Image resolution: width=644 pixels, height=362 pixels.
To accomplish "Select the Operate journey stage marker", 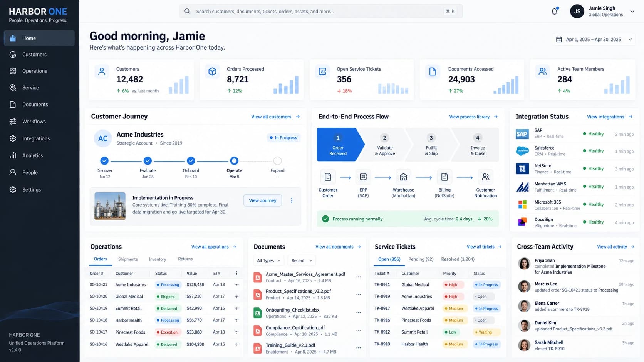I will (234, 161).
